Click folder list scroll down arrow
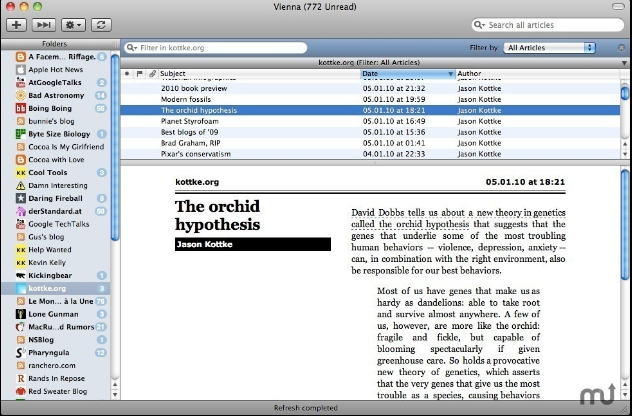 pyautogui.click(x=115, y=394)
